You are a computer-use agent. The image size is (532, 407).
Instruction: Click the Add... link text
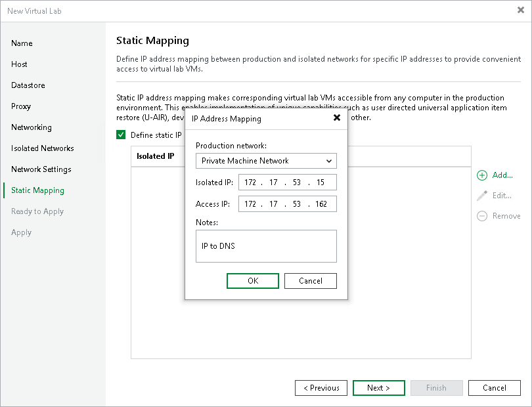(x=502, y=175)
